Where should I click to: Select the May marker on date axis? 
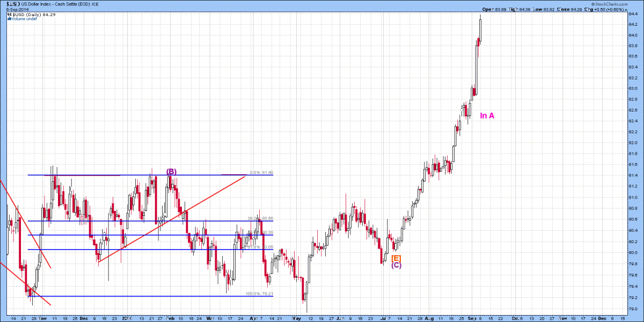click(x=297, y=318)
